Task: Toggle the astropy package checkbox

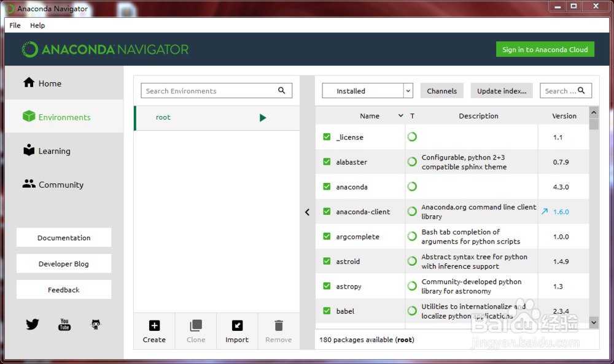Action: tap(327, 285)
